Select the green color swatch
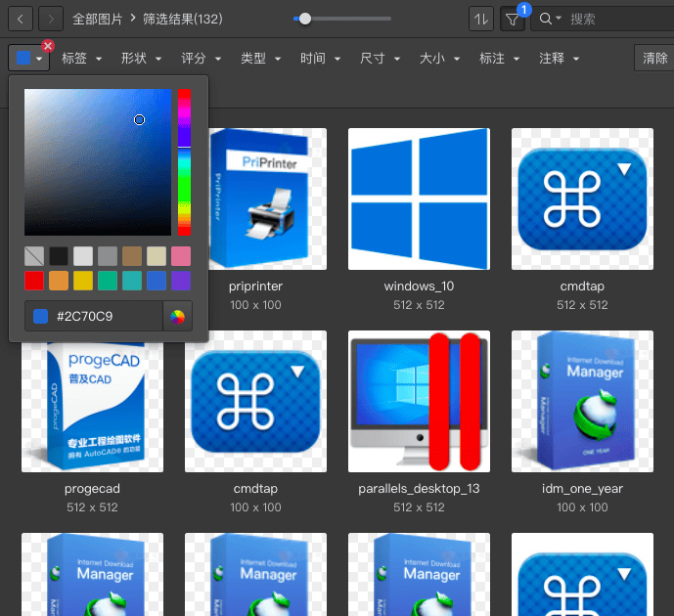 coord(108,281)
